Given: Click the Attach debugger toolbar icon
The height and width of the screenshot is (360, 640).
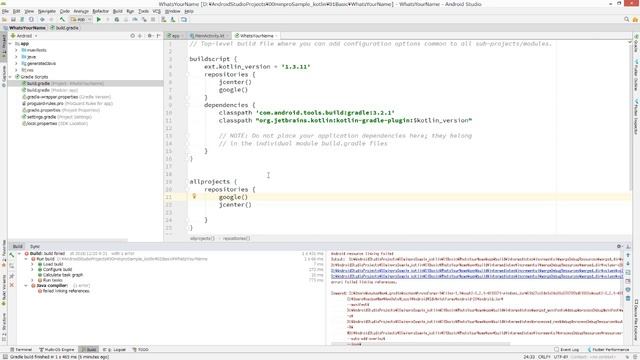Looking at the screenshot, I should tap(144, 19).
